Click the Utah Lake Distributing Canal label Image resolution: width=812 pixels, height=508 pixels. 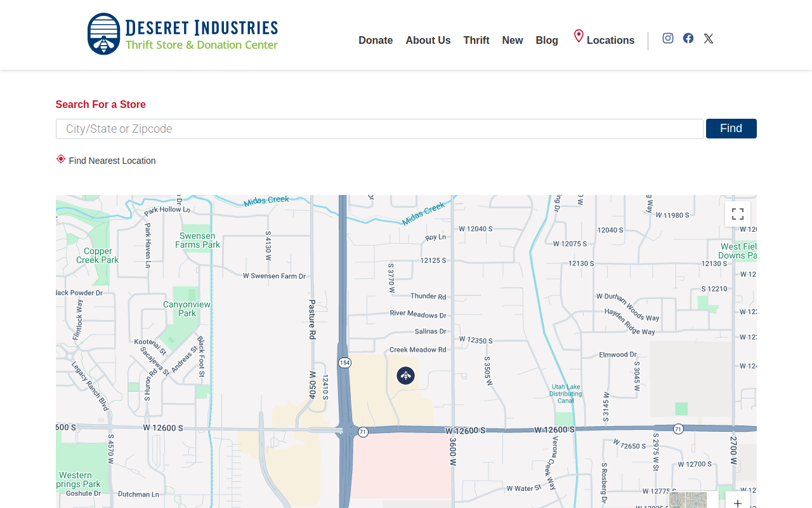[566, 394]
